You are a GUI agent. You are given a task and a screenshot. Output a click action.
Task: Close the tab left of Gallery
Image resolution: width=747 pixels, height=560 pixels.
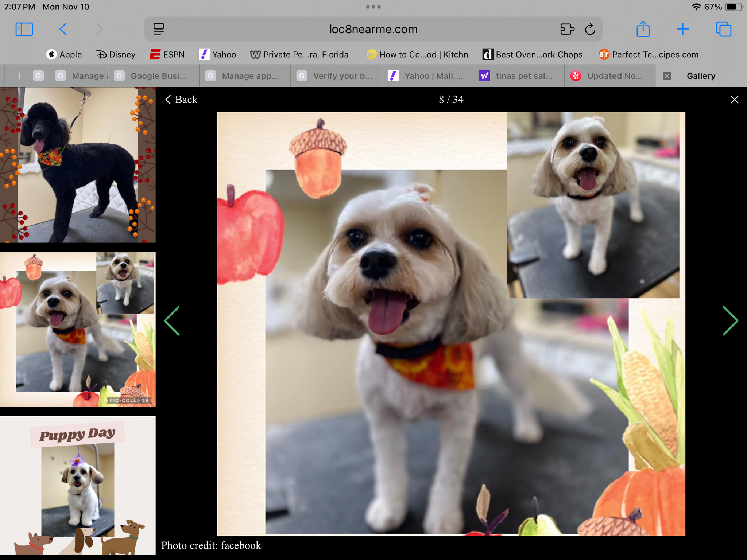point(667,76)
